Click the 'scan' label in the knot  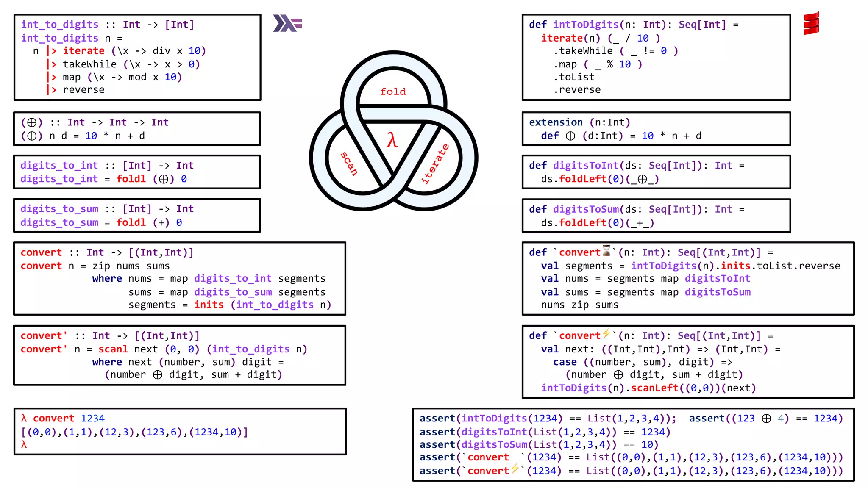click(350, 164)
